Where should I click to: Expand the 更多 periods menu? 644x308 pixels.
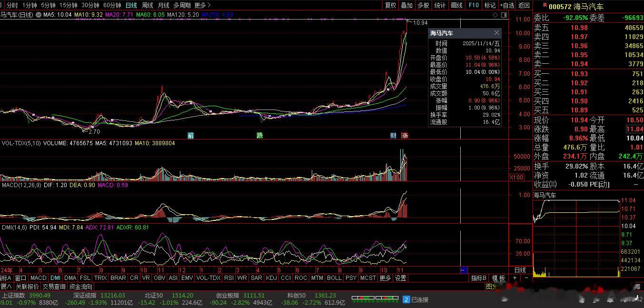click(202, 5)
